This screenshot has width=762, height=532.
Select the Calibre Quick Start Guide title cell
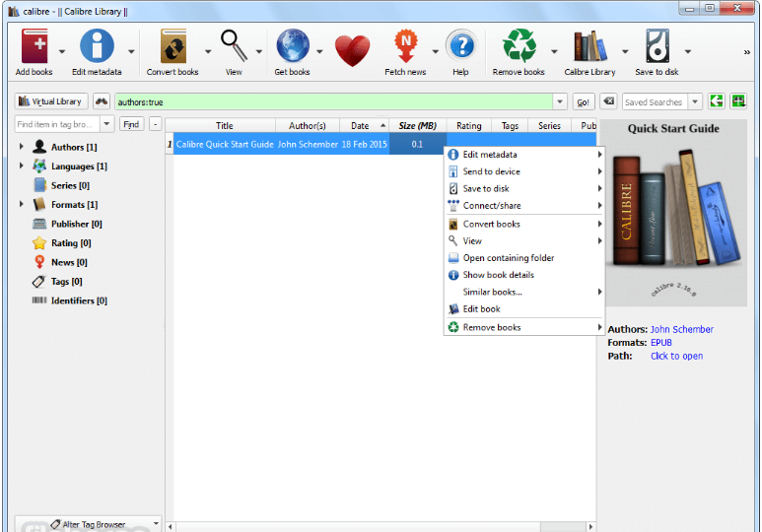[x=225, y=144]
